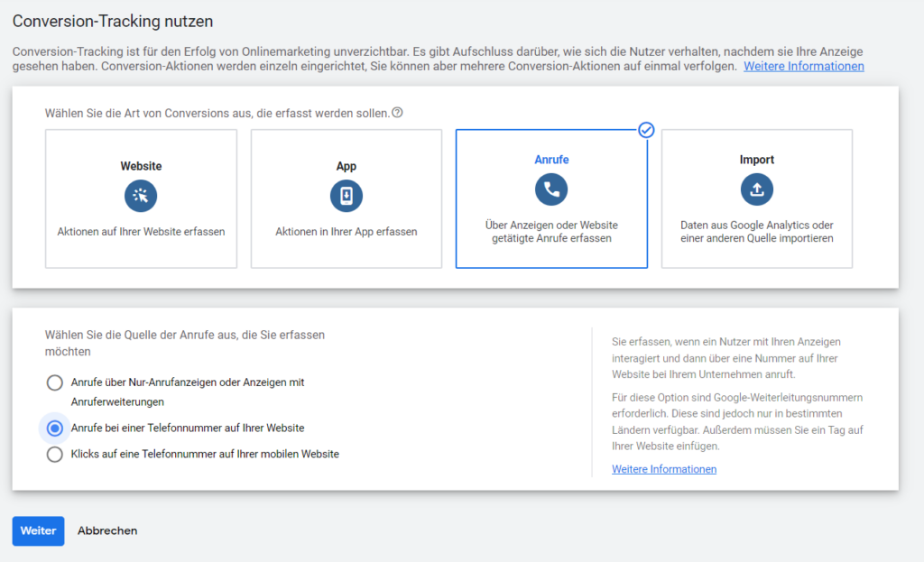Click text 'Aktionen auf Ihrer Website erfassen'

tap(141, 232)
